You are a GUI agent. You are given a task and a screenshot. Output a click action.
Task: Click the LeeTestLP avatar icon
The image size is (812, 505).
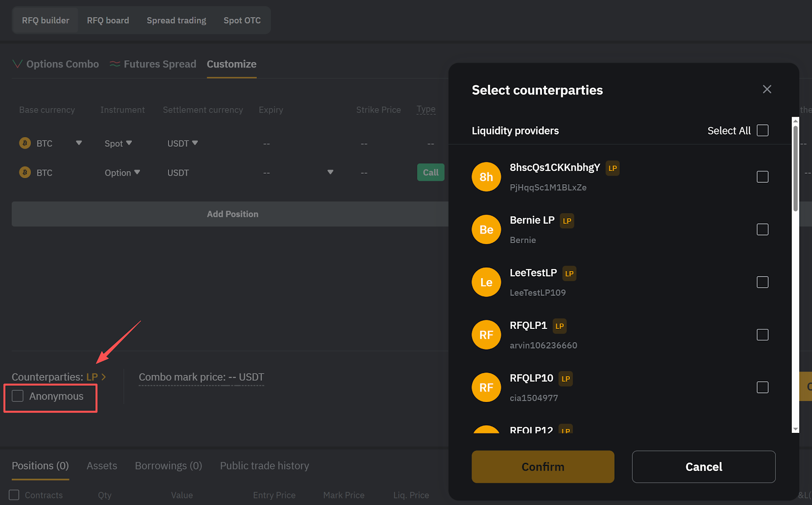tap(486, 282)
